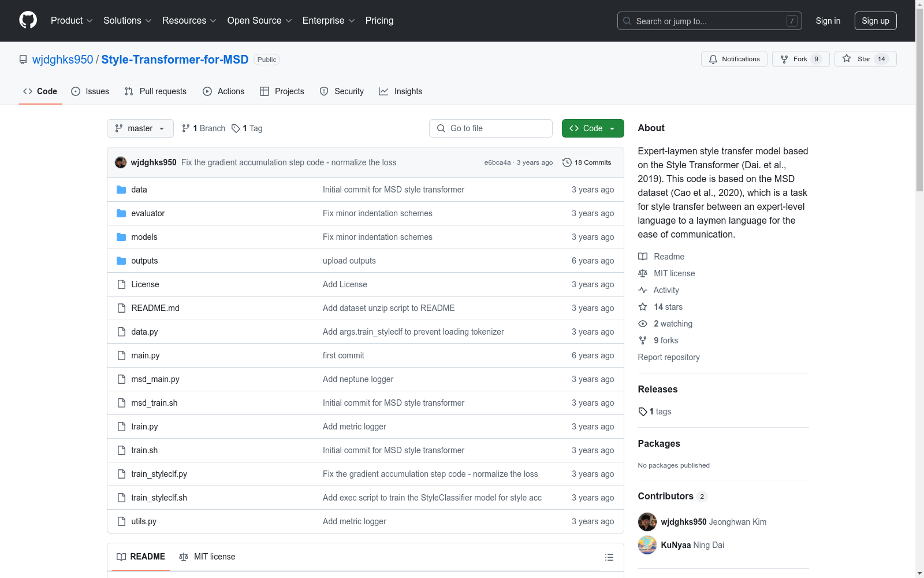Switch to the Insights tab
Image resolution: width=924 pixels, height=578 pixels.
click(400, 91)
